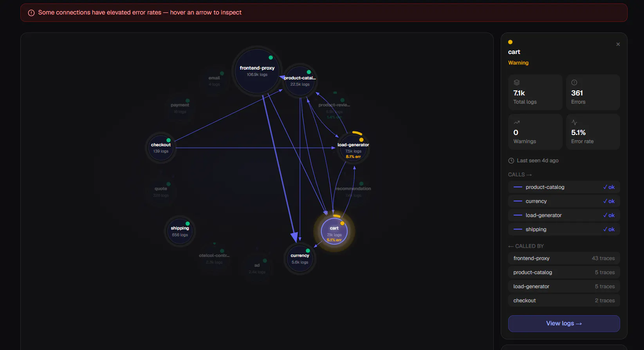
Task: Click the elevated error rates banner text
Action: (140, 13)
